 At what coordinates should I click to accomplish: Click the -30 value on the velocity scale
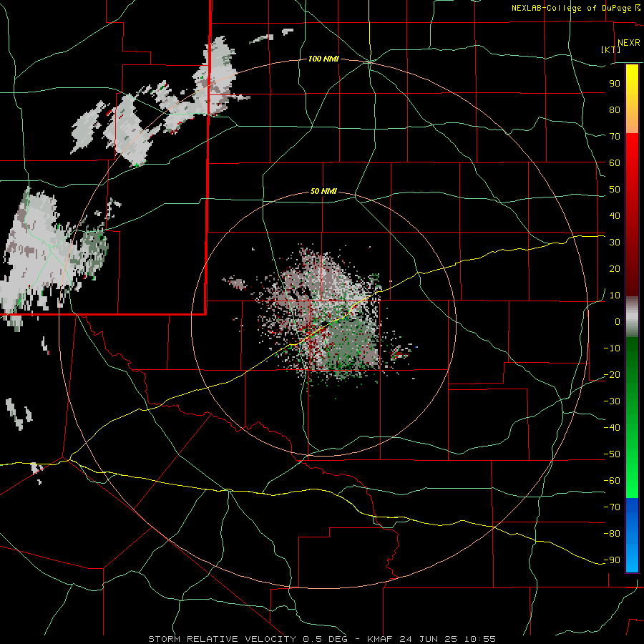[x=612, y=401]
